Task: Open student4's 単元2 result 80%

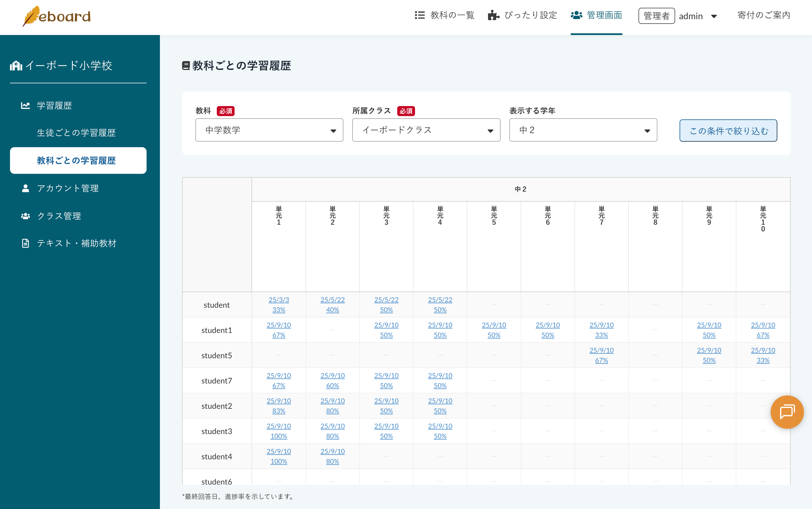Action: click(333, 456)
